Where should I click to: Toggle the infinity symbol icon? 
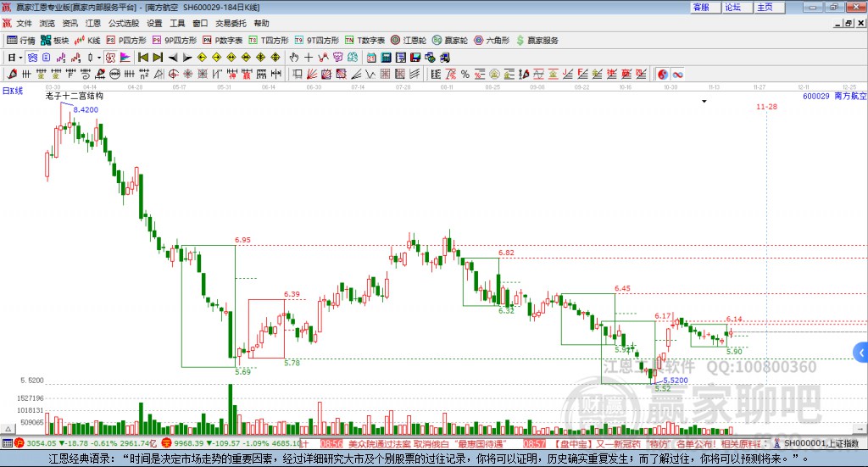pos(677,74)
